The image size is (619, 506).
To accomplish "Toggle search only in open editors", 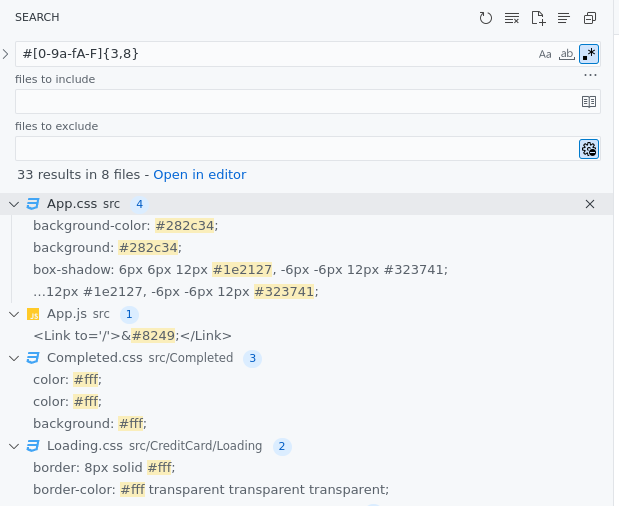I will coord(589,102).
